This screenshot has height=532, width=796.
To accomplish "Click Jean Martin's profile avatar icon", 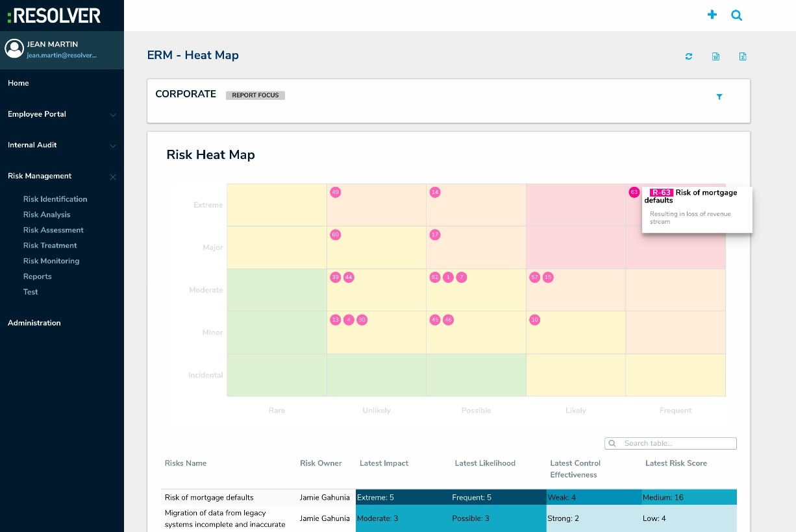I will [x=14, y=48].
